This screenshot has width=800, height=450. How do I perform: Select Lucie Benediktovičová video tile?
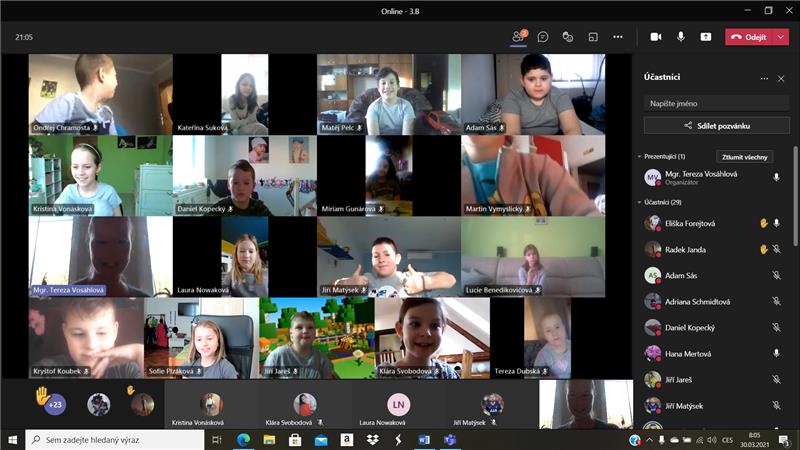pos(533,257)
